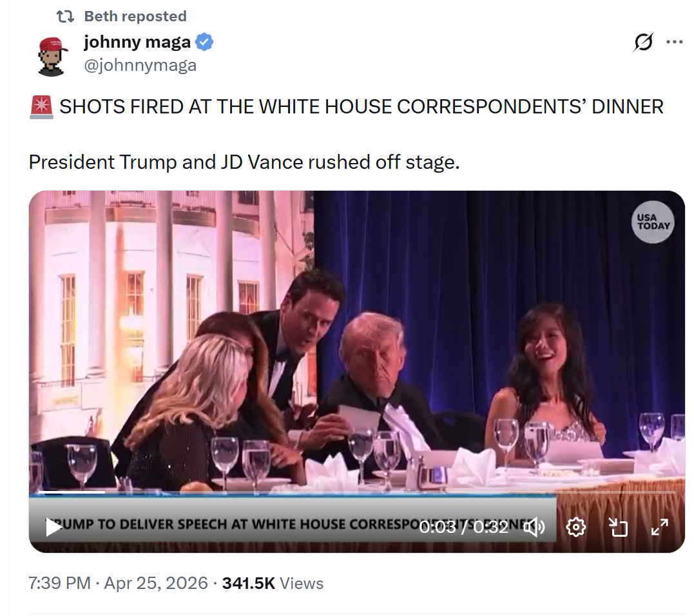
Task: Click the Grok explain-post icon
Action: [643, 42]
